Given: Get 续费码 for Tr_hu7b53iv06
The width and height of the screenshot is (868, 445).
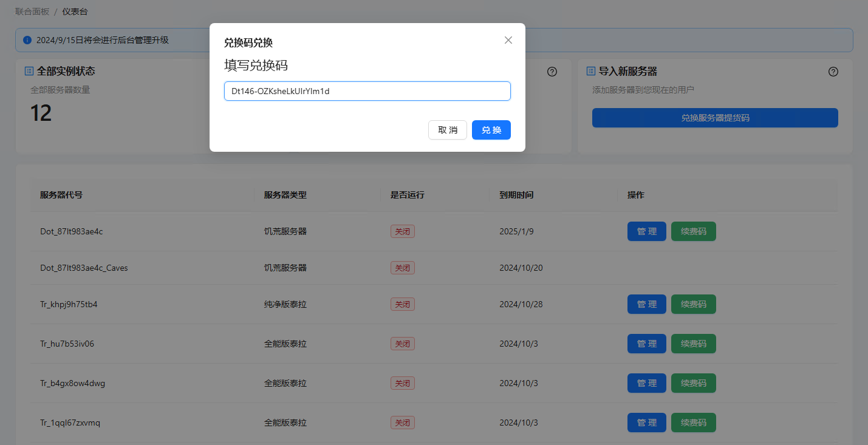Looking at the screenshot, I should (x=694, y=344).
